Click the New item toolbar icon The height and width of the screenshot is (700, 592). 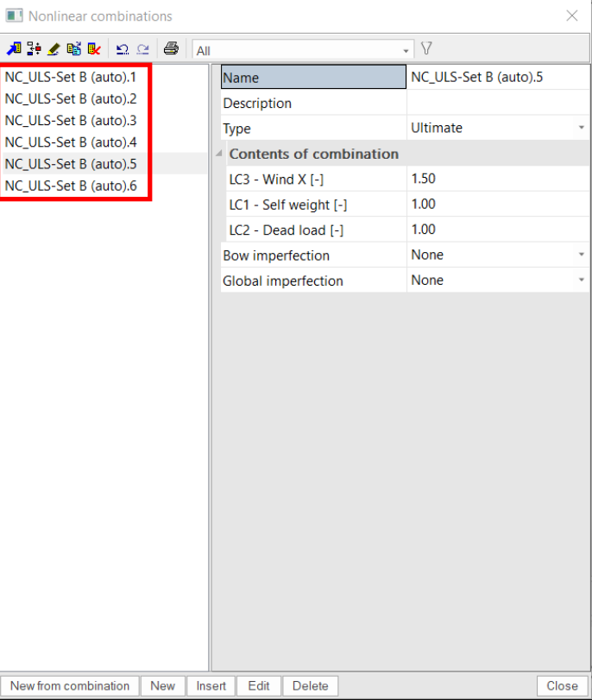(x=14, y=48)
